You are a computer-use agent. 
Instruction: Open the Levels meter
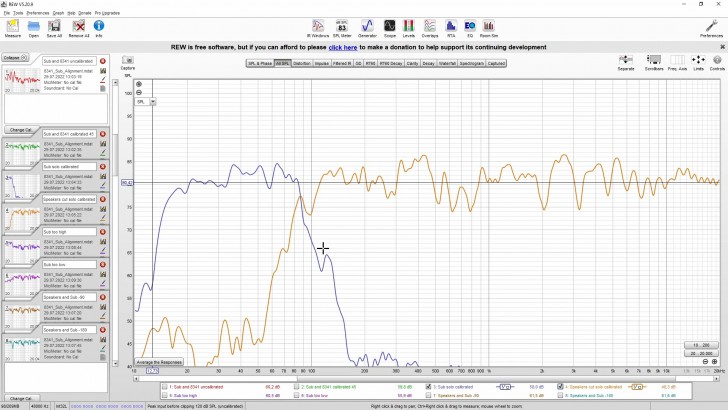point(409,29)
